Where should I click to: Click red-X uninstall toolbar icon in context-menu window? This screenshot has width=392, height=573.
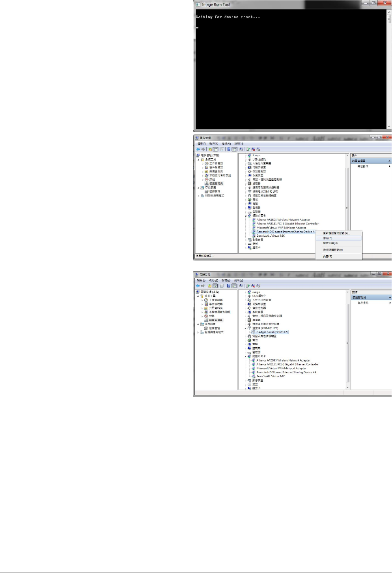[x=253, y=149]
